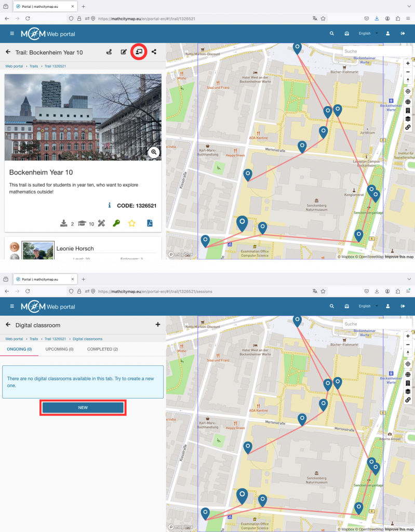Click the edit trail pencil icon

point(124,52)
